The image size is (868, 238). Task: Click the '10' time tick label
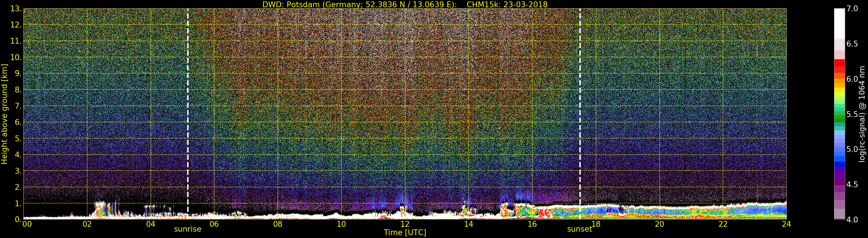tap(341, 224)
